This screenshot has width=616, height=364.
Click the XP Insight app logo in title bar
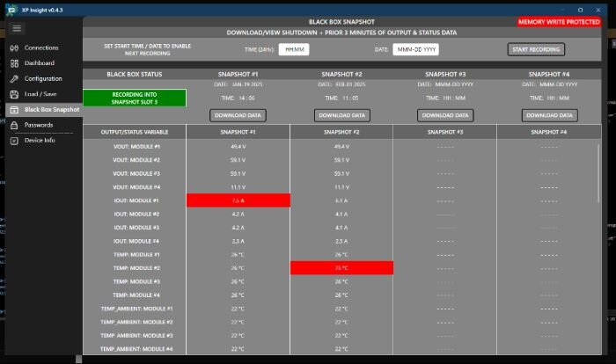pyautogui.click(x=11, y=8)
